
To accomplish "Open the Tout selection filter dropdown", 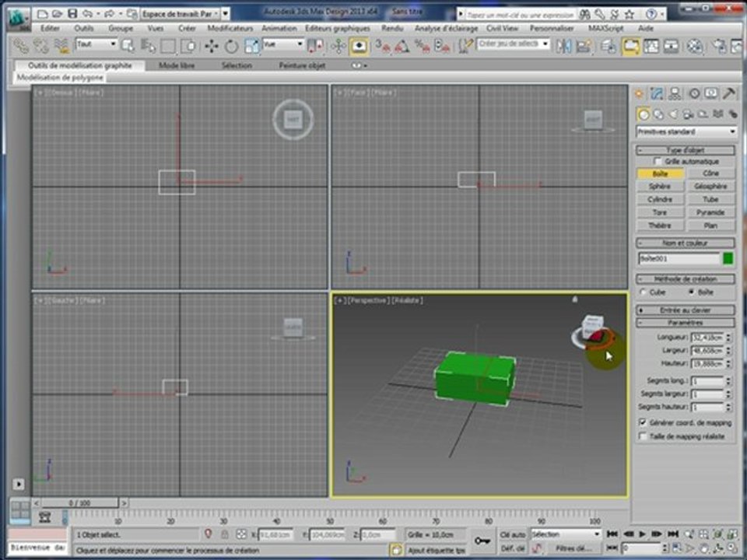I will [96, 44].
